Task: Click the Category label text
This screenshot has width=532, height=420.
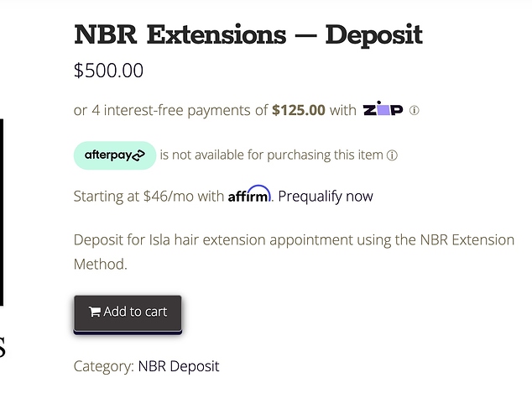Action: point(103,366)
